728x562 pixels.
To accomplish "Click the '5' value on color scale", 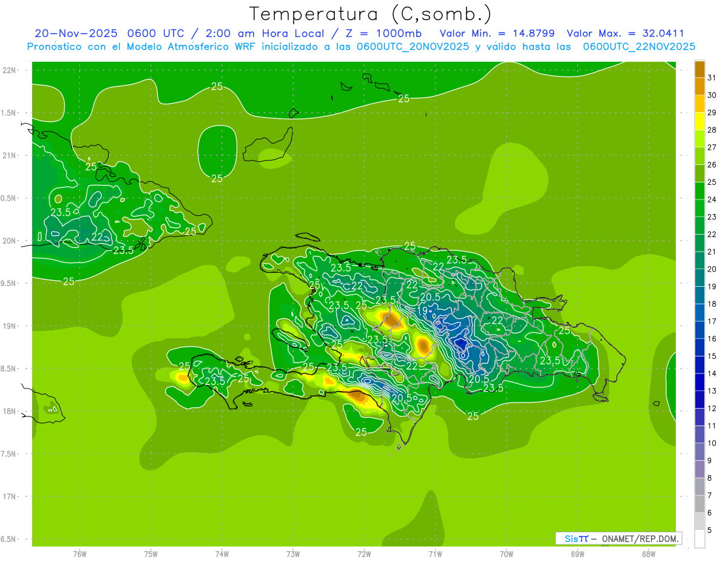I will point(710,530).
